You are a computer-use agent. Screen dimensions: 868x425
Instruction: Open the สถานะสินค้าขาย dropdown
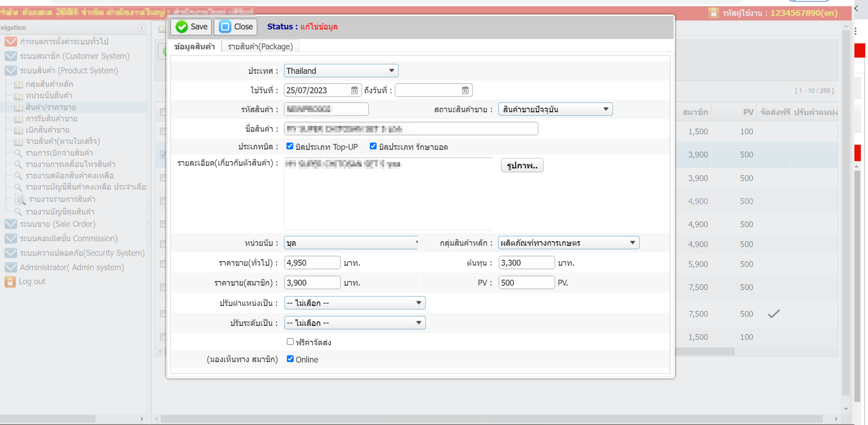tap(606, 109)
